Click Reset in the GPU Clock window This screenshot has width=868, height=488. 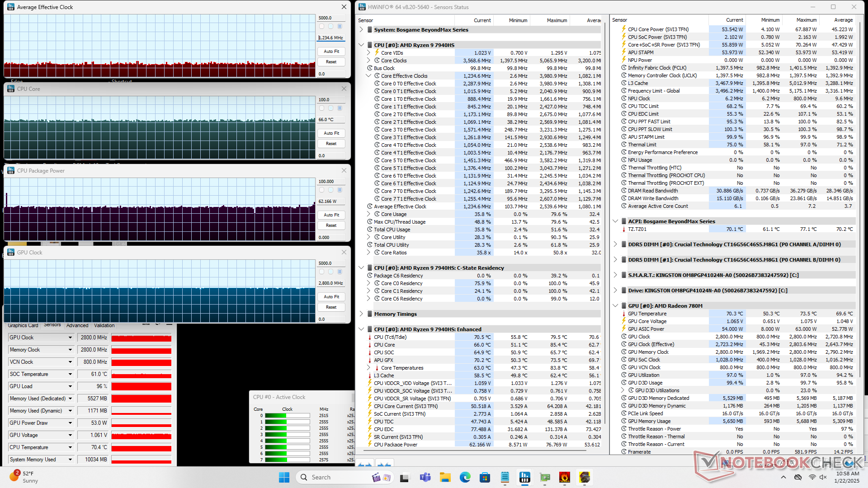tap(331, 307)
